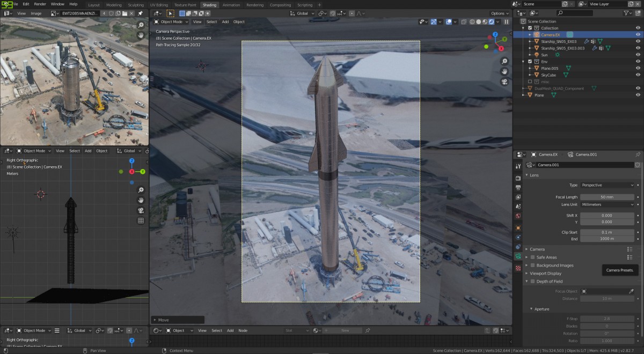Click the Options button in viewport header
644x354 pixels.
[x=499, y=13]
